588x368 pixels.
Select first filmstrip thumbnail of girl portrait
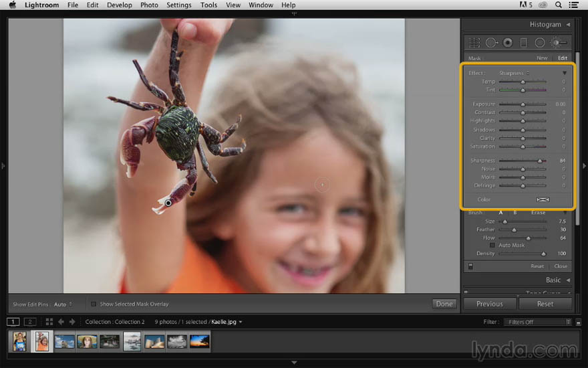[x=19, y=341]
